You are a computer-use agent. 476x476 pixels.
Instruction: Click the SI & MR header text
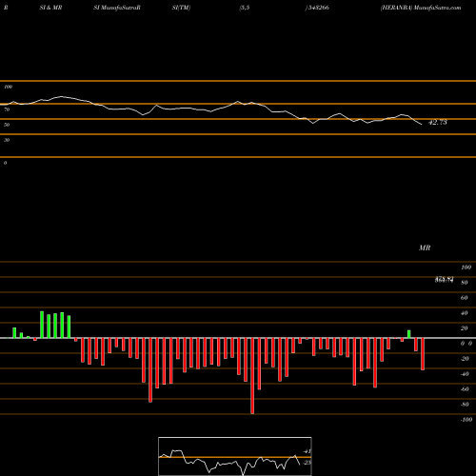50,8
